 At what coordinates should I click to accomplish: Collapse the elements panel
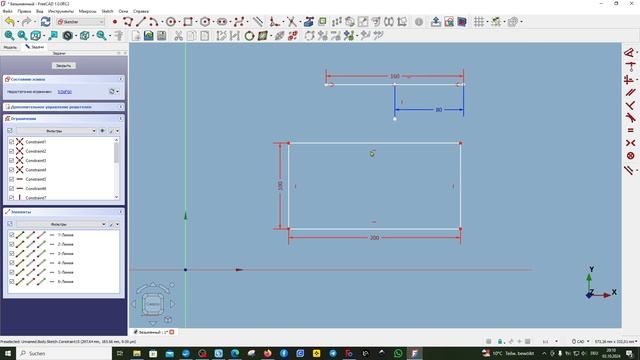(121, 212)
